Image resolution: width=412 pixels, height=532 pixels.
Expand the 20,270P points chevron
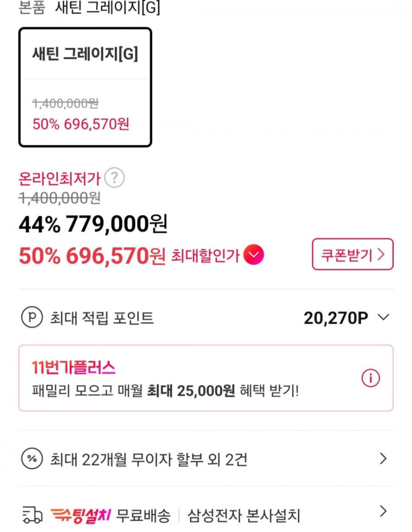click(383, 318)
